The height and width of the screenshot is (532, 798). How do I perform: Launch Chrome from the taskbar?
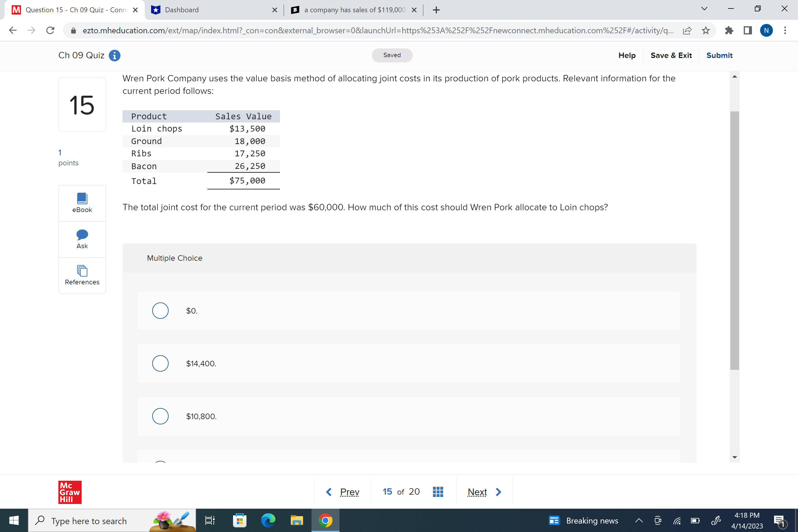pos(325,520)
